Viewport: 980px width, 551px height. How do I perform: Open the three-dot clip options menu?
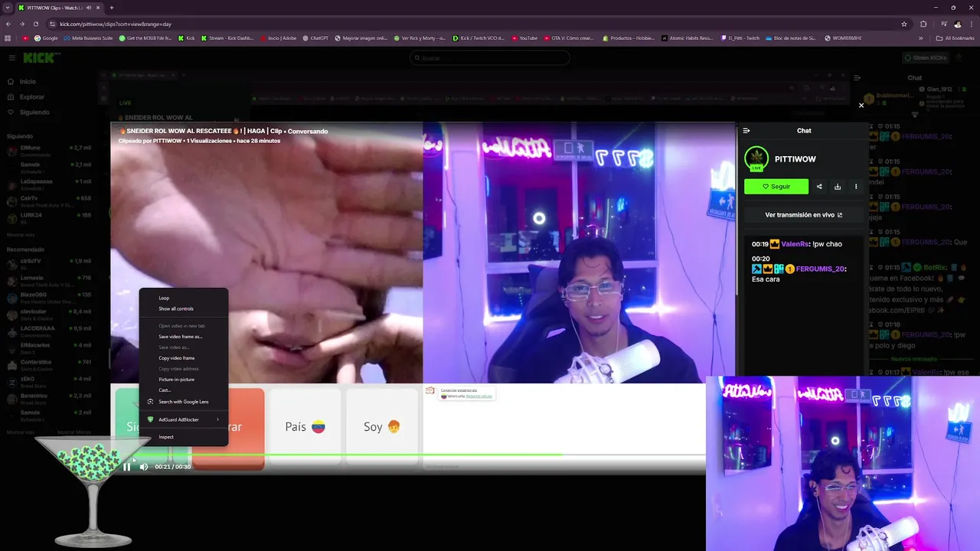tap(856, 186)
